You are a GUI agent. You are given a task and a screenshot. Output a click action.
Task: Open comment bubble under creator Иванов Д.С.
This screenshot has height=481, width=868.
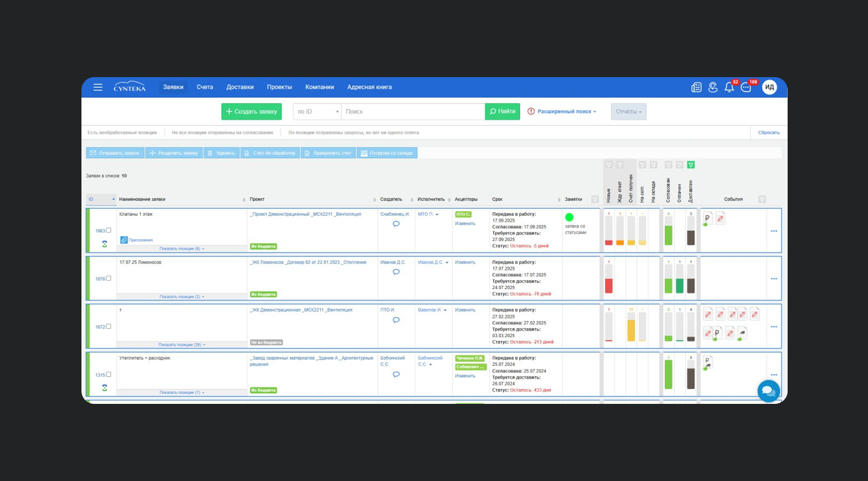396,272
